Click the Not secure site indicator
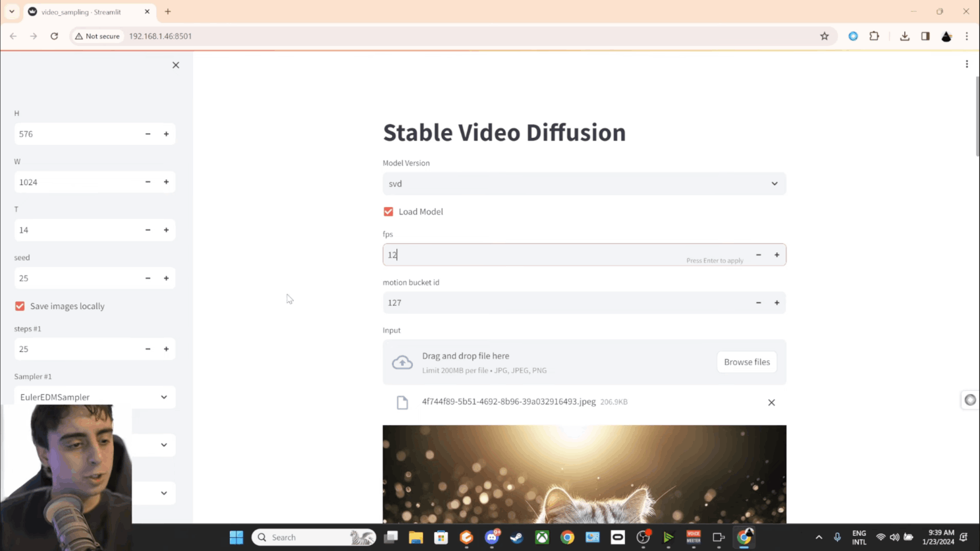 point(97,36)
